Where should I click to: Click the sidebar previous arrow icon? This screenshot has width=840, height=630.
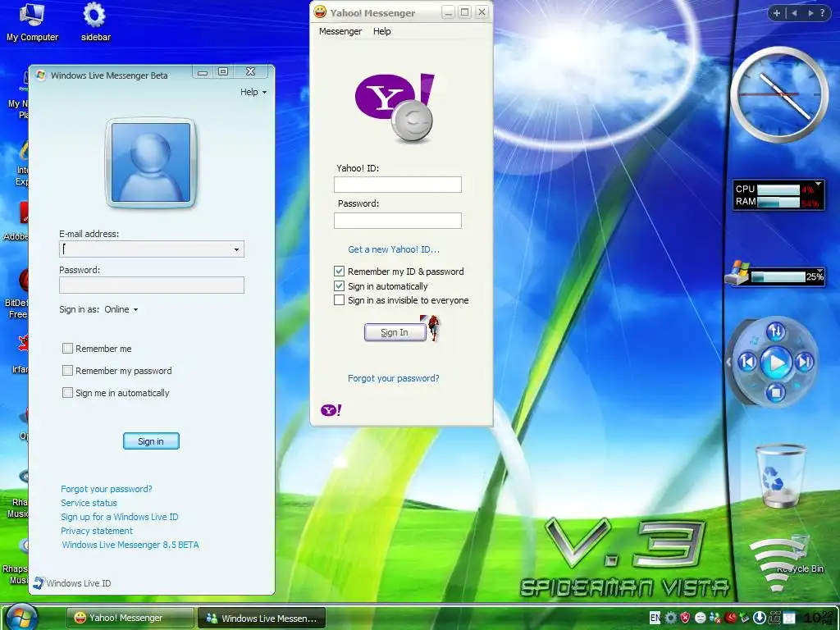pos(794,13)
